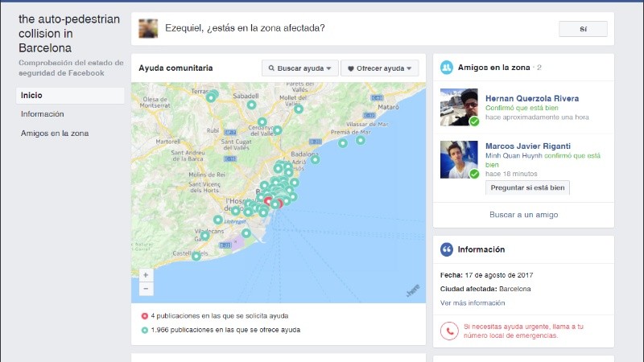This screenshot has height=362, width=644.
Task: Open the Ver más información link
Action: pos(473,302)
